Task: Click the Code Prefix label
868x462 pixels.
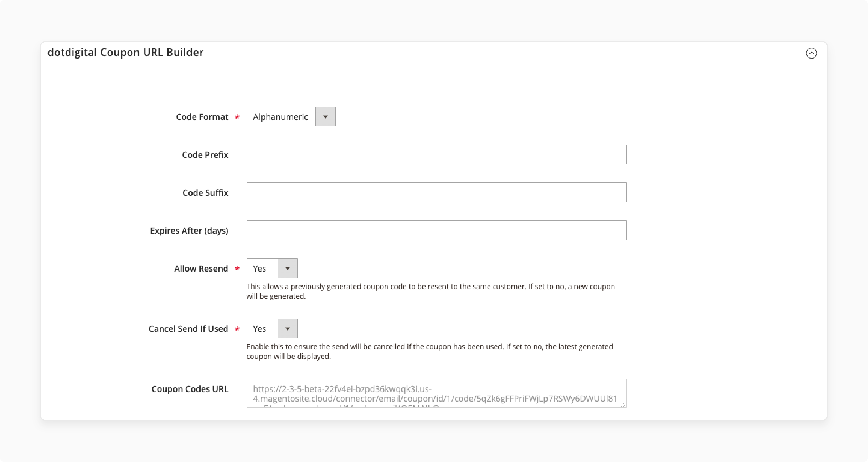Action: [205, 155]
